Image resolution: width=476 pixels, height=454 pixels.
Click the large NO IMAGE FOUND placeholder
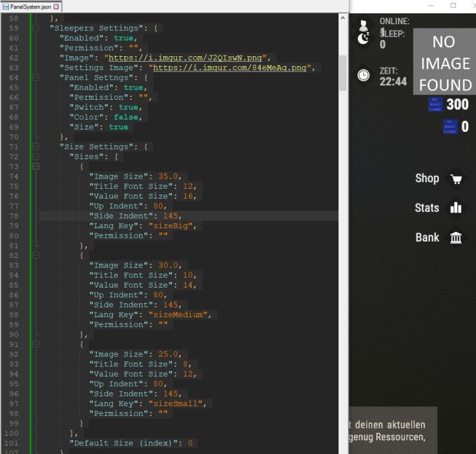445,62
